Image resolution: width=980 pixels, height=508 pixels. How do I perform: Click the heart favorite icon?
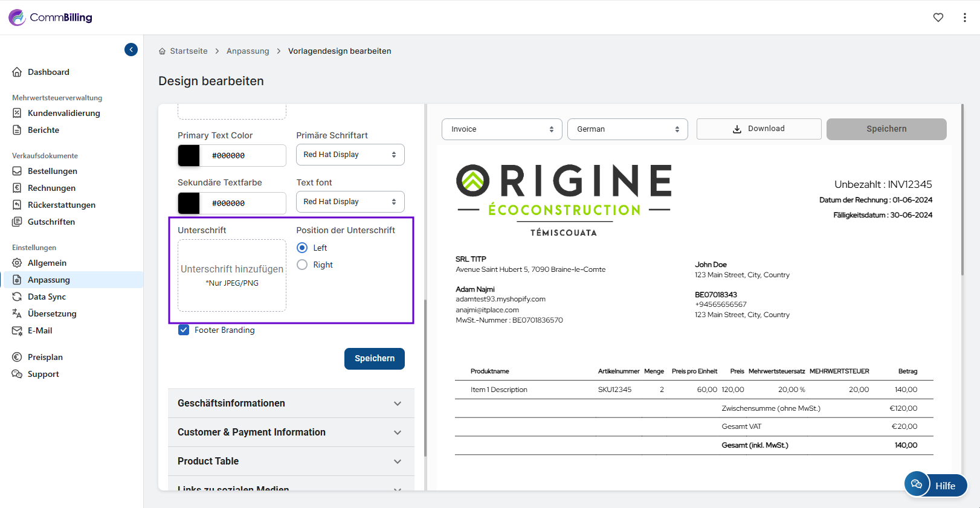(938, 18)
